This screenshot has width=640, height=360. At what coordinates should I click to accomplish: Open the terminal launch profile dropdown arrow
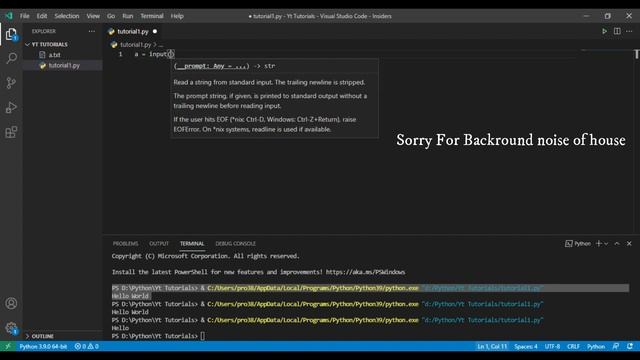(606, 244)
